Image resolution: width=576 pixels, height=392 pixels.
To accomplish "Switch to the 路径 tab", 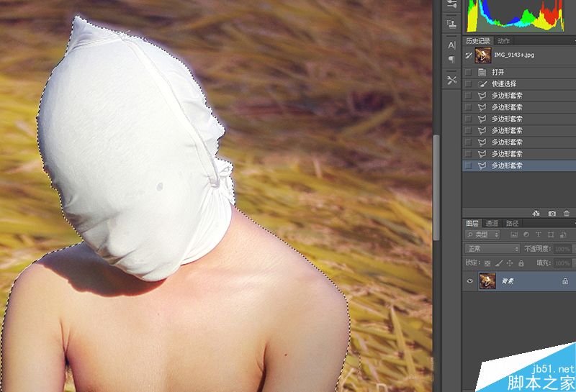I will 512,223.
